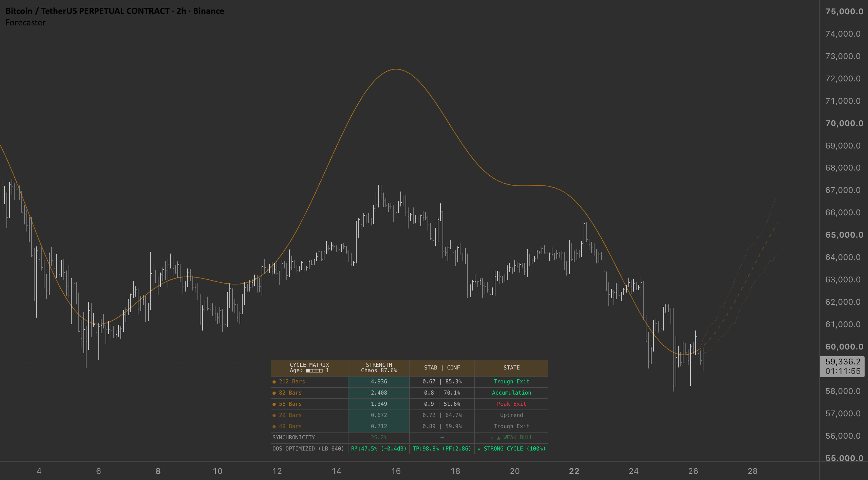Click the 65,000.0 price axis label
The width and height of the screenshot is (868, 480).
click(844, 235)
